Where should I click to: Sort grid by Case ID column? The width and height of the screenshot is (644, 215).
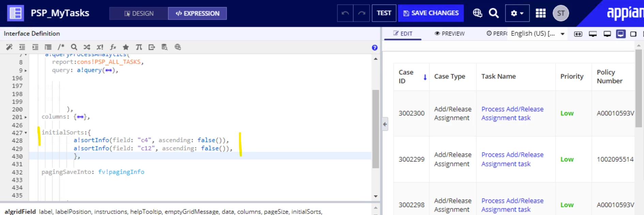412,76
